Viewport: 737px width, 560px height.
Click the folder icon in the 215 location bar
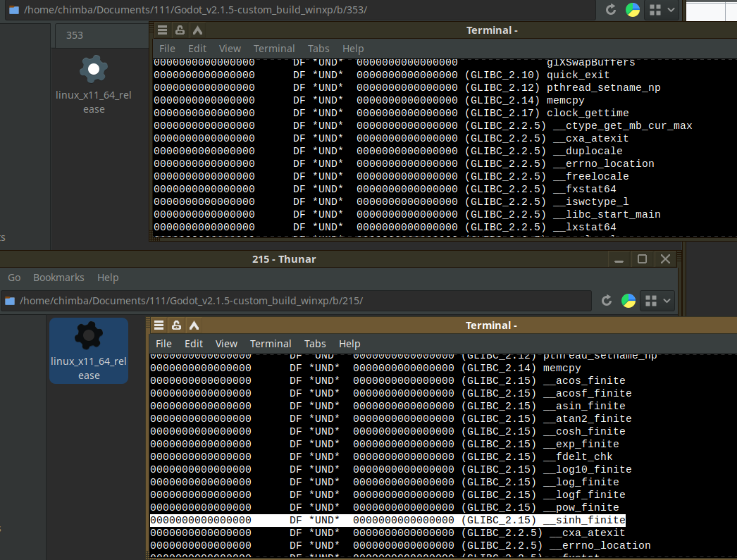(10, 301)
